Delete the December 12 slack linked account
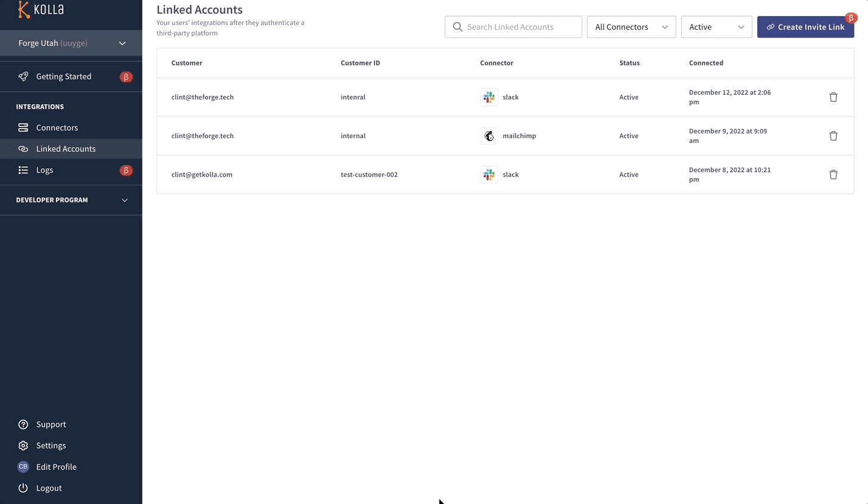868x504 pixels. pos(833,97)
